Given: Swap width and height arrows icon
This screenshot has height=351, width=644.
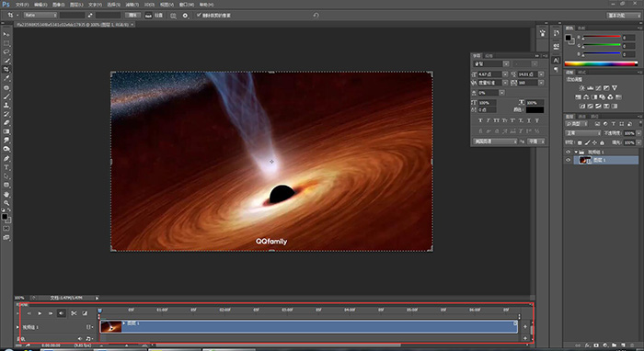Looking at the screenshot, I should tap(90, 16).
